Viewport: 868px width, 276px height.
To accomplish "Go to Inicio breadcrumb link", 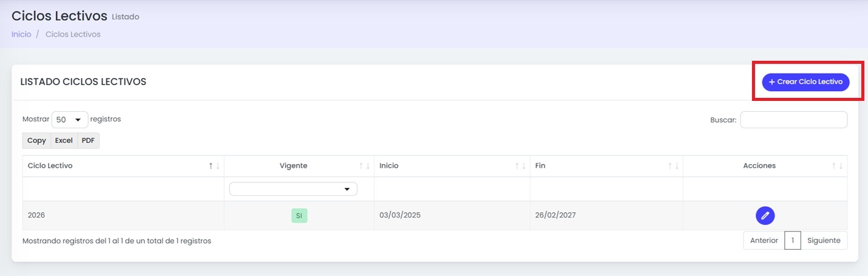I will (x=21, y=34).
